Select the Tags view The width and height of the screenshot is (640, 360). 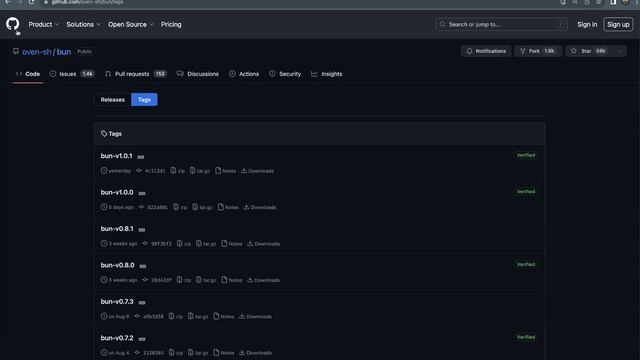tap(144, 100)
